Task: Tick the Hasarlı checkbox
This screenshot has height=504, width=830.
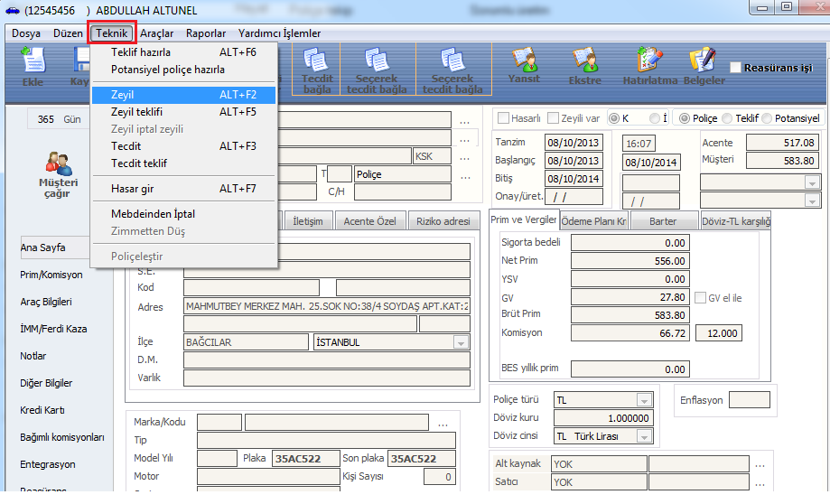Action: click(503, 118)
